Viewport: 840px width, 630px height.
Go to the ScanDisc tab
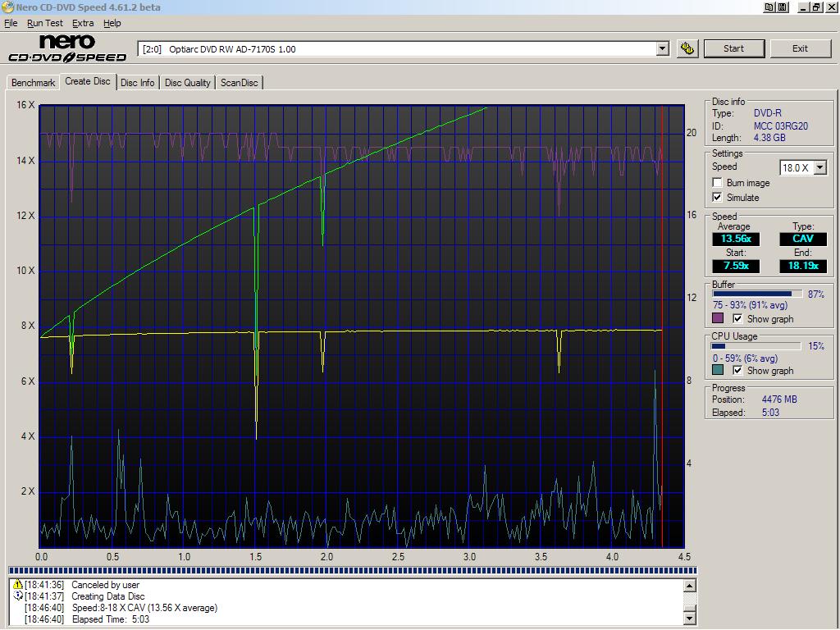240,83
